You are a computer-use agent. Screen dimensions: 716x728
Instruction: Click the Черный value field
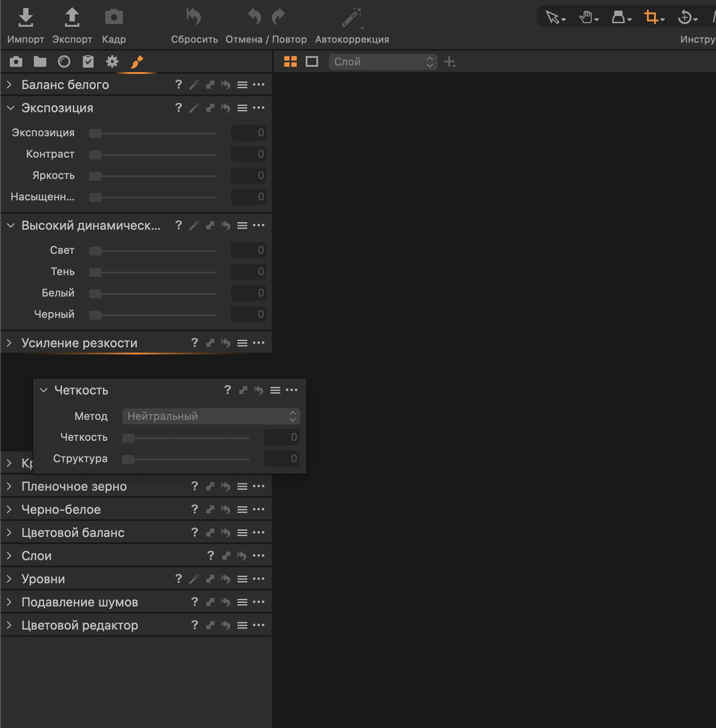pyautogui.click(x=248, y=315)
